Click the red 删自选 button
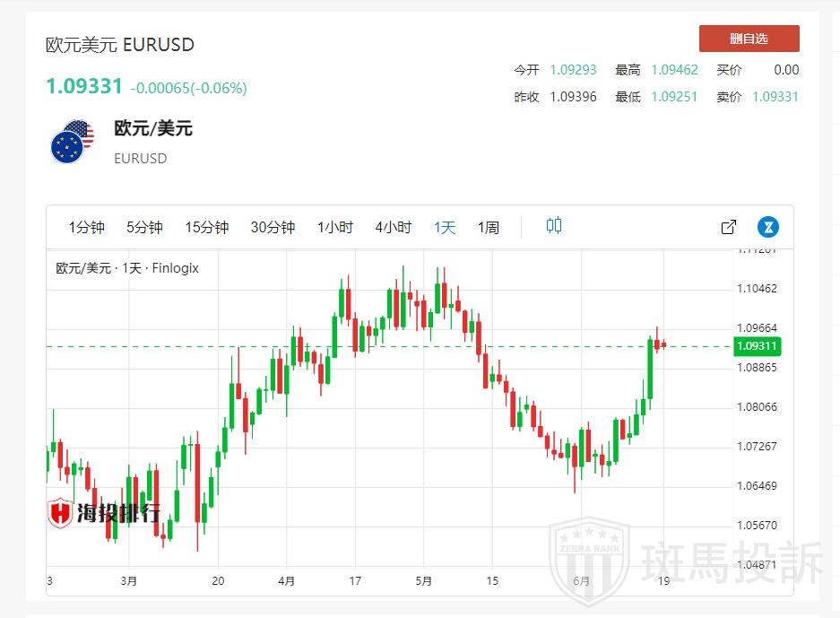 (749, 39)
